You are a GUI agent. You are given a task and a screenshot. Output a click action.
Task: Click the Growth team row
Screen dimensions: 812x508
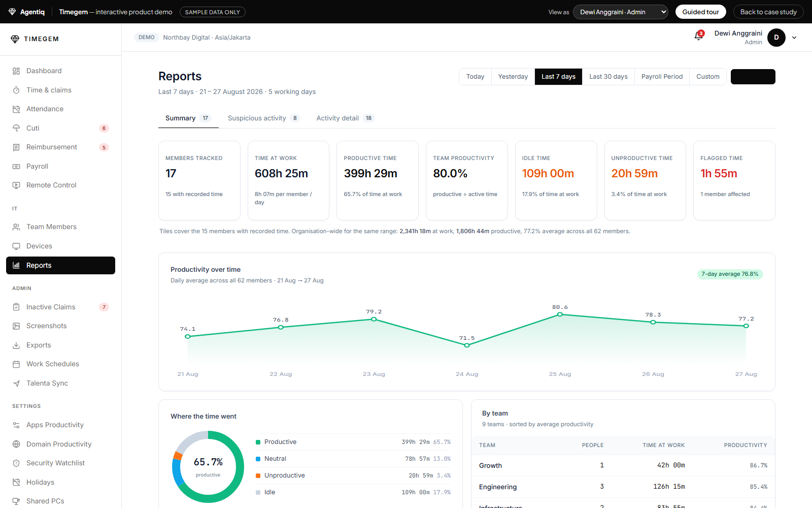click(623, 465)
